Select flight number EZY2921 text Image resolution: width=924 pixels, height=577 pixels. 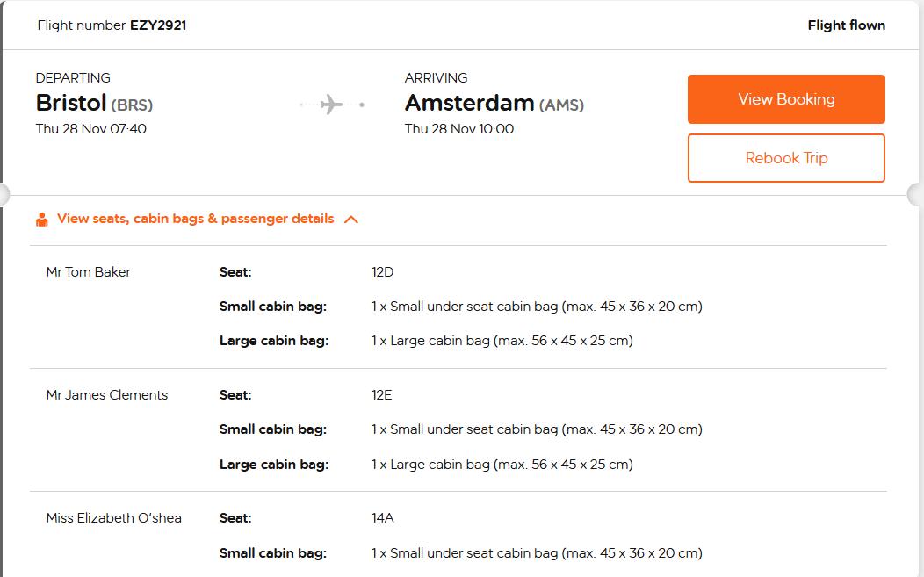(158, 25)
